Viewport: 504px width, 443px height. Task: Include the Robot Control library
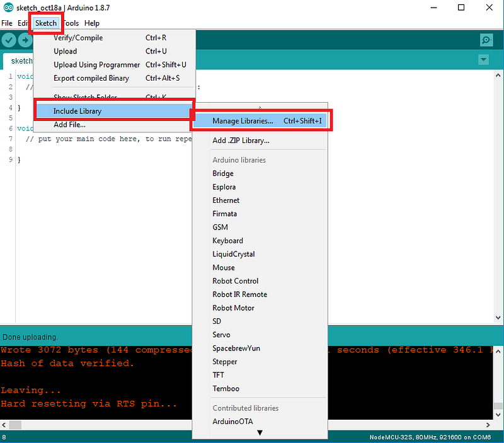coord(260,281)
